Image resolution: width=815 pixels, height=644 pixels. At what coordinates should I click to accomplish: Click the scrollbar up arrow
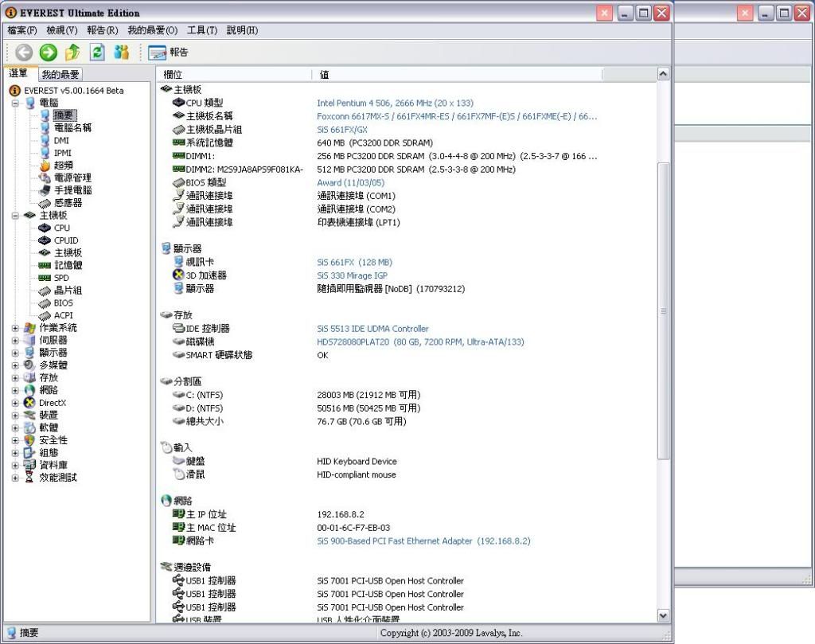663,74
